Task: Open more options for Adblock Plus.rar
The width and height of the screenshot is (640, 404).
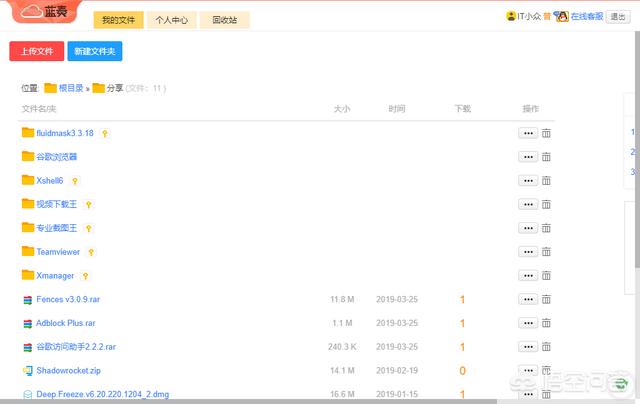Action: [528, 323]
